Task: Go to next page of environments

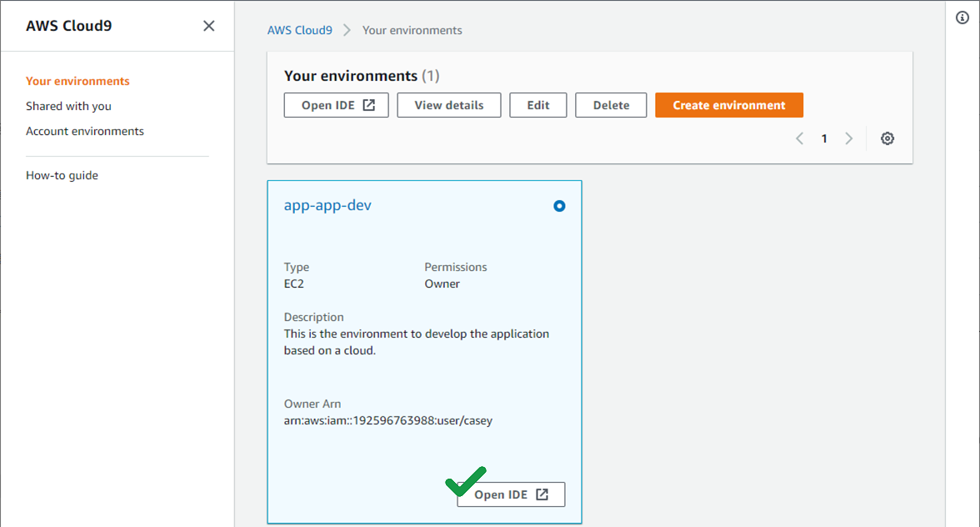Action: pos(848,138)
